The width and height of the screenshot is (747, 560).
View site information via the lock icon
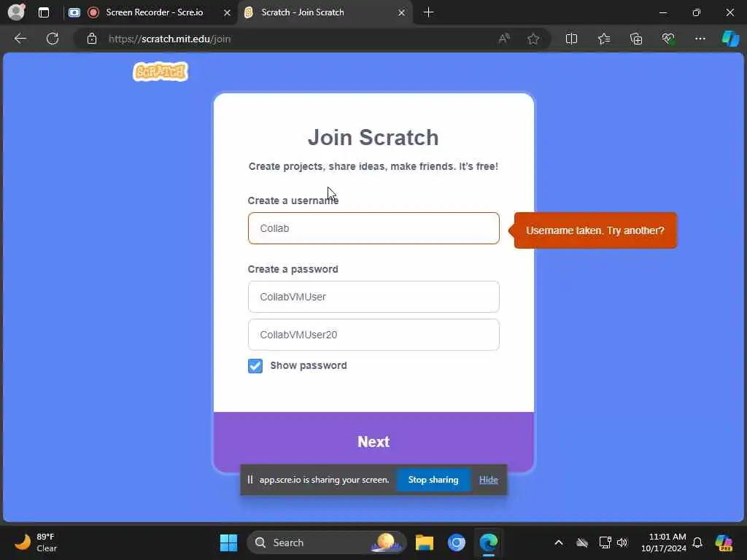point(91,39)
